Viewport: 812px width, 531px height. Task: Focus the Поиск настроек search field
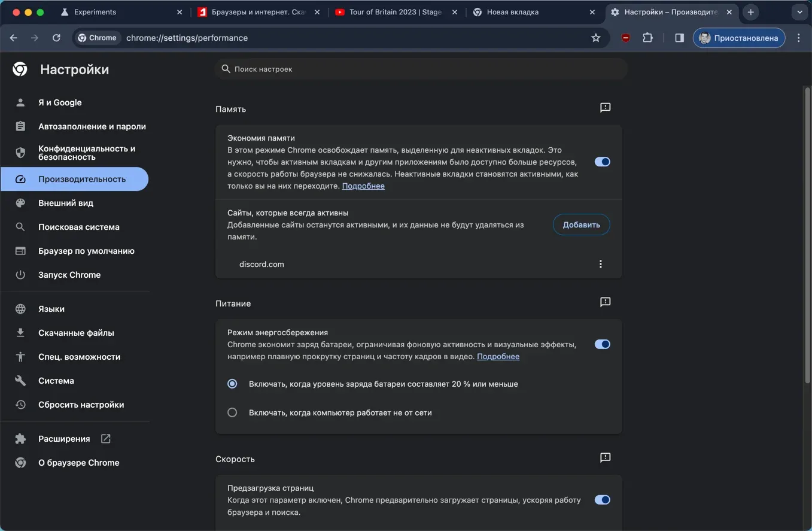pyautogui.click(x=421, y=69)
